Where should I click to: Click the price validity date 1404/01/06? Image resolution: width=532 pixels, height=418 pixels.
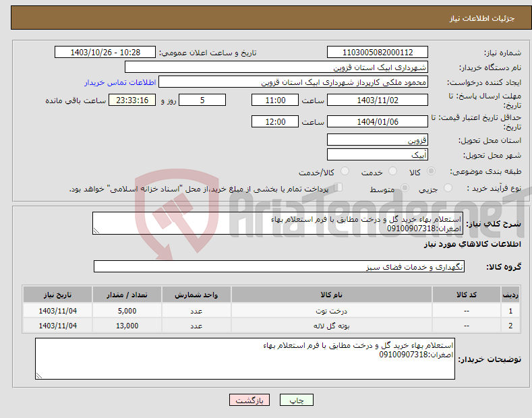[378, 121]
